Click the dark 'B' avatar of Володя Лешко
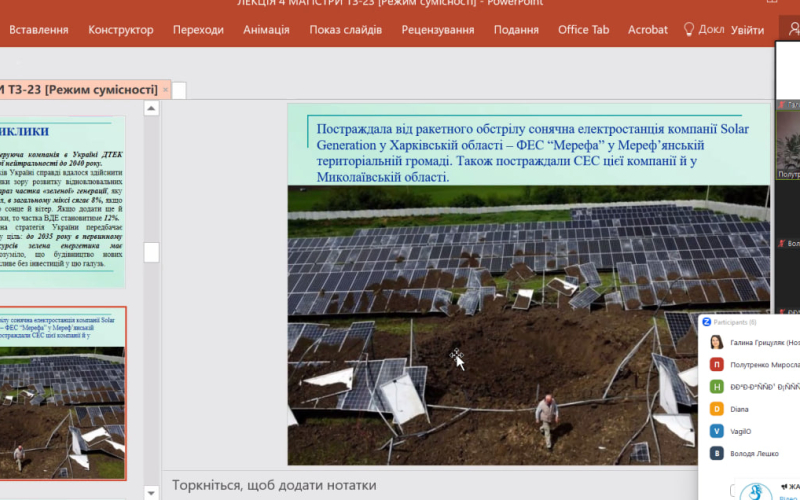 click(x=716, y=453)
